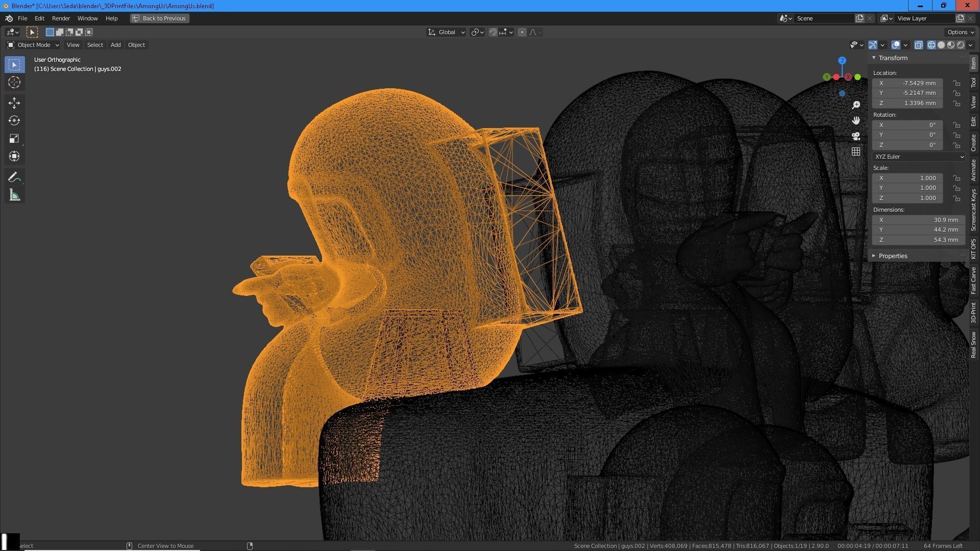Open the viewport View menu
Viewport: 980px width, 551px height.
pyautogui.click(x=73, y=45)
